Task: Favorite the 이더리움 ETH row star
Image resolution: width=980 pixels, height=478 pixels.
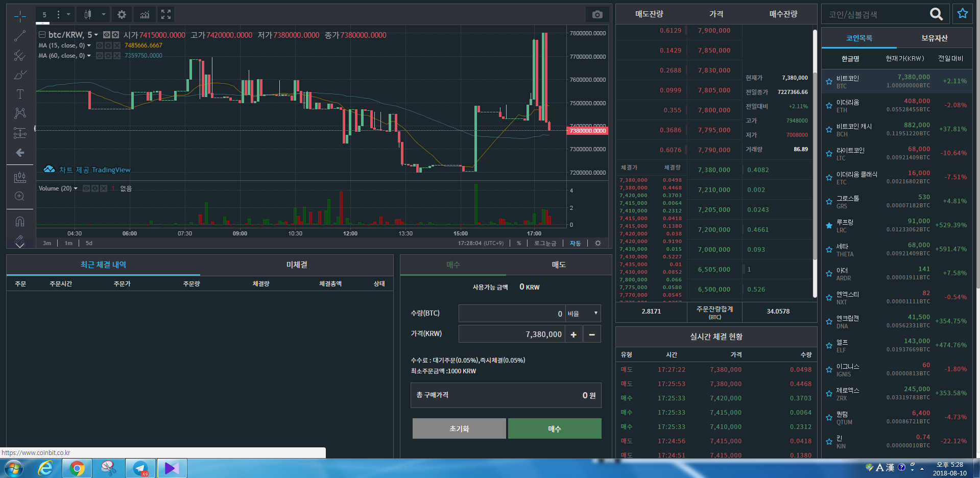Action: [829, 106]
